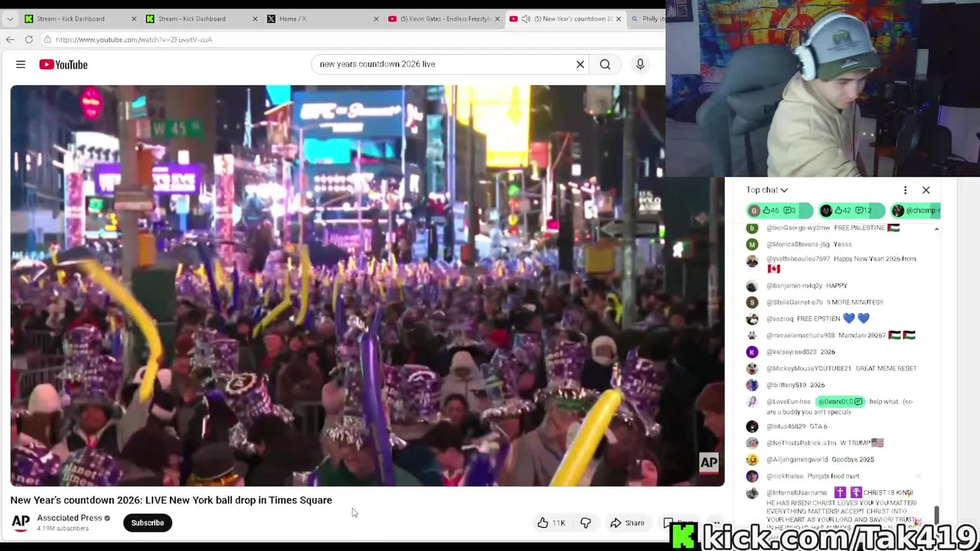
Task: Click the @DesireDLG mention badge
Action: point(840,402)
